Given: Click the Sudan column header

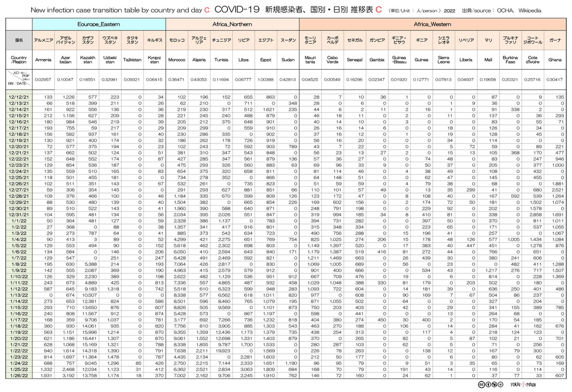Looking at the screenshot, I should (287, 60).
